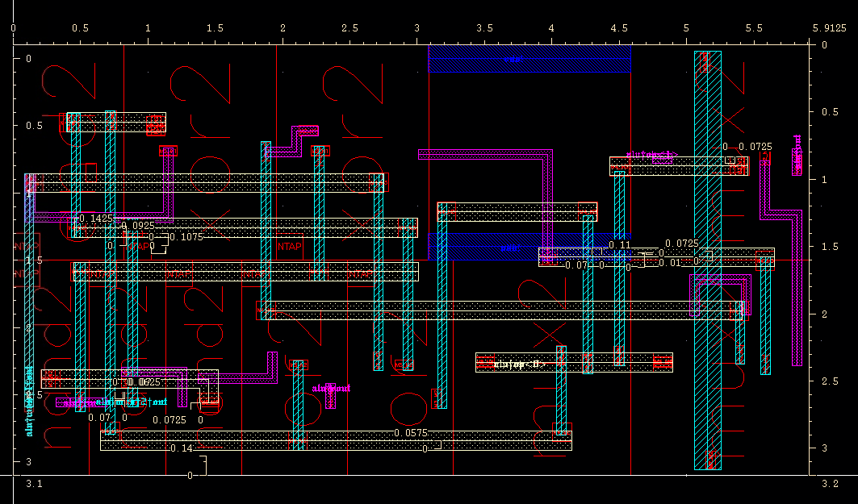Select the alufop<0> labeled horizontal wire
The image size is (858, 504).
tap(574, 362)
